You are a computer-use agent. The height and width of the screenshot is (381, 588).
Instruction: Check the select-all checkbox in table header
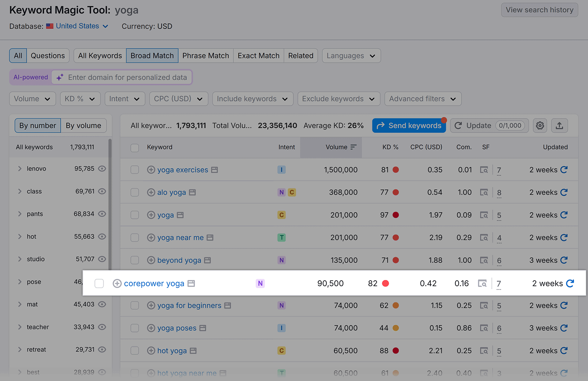tap(135, 147)
